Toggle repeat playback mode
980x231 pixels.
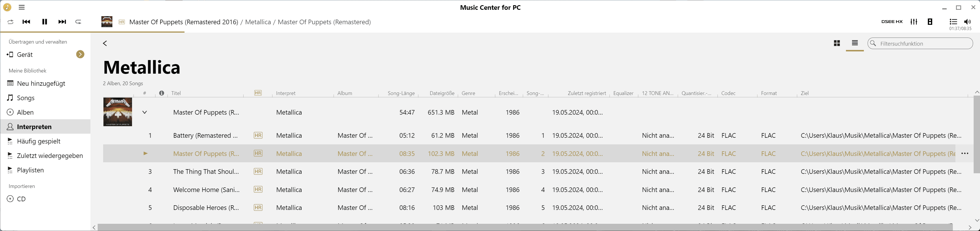coord(78,22)
